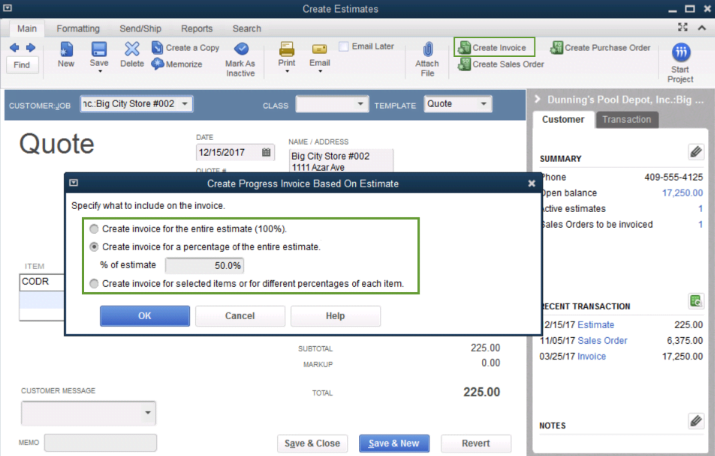Close the Create Progress Invoice dialog
The image size is (715, 456).
tap(532, 183)
